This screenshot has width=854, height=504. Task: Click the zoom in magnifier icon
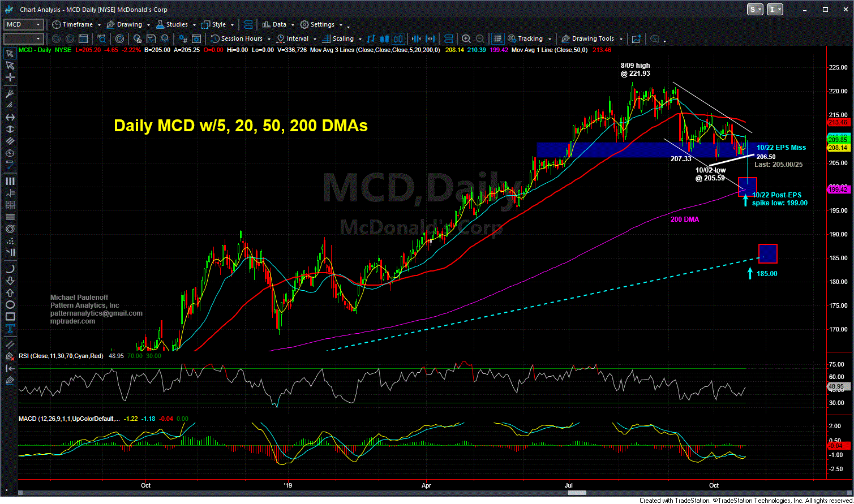click(x=466, y=38)
